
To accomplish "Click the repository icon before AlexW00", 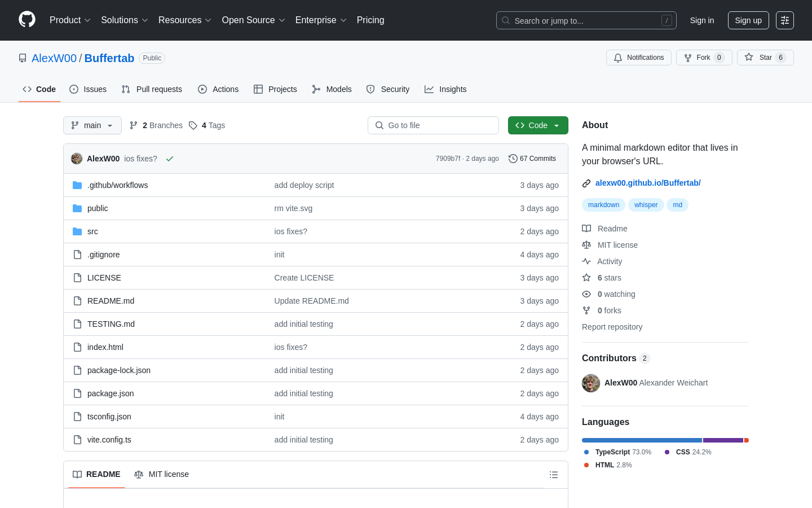I will (x=23, y=58).
